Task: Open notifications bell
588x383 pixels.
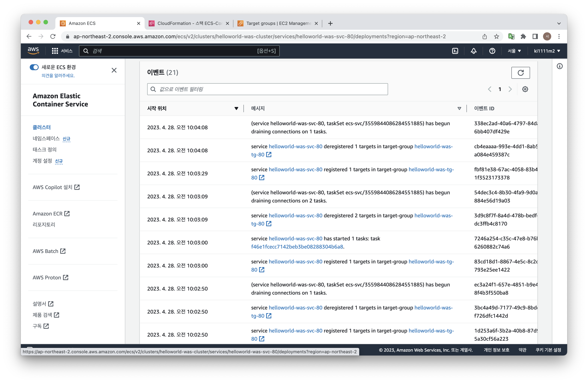Action: [x=473, y=51]
